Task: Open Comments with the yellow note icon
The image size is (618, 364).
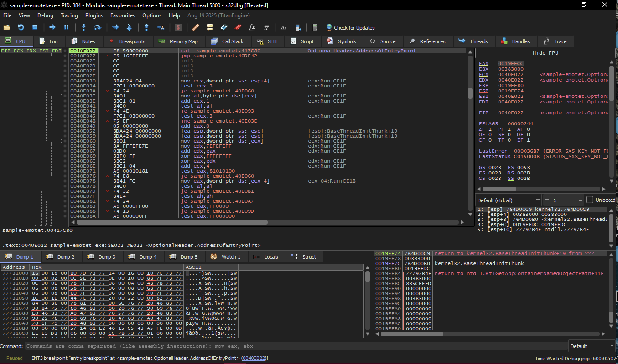Action: [210, 27]
